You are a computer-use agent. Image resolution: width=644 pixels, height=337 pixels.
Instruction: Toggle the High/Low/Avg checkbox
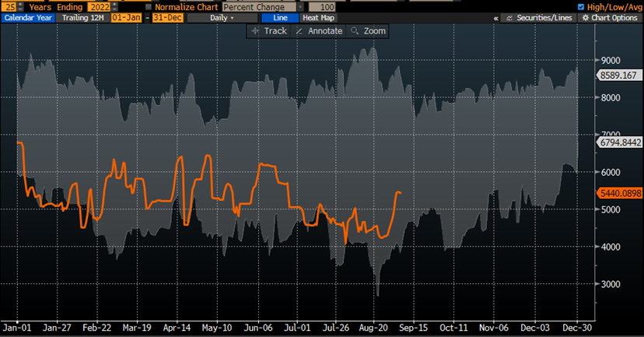coord(582,6)
